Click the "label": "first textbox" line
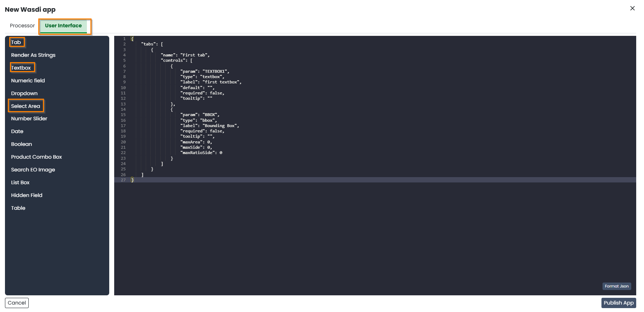Viewport: 644px width, 312px height. 211,82
